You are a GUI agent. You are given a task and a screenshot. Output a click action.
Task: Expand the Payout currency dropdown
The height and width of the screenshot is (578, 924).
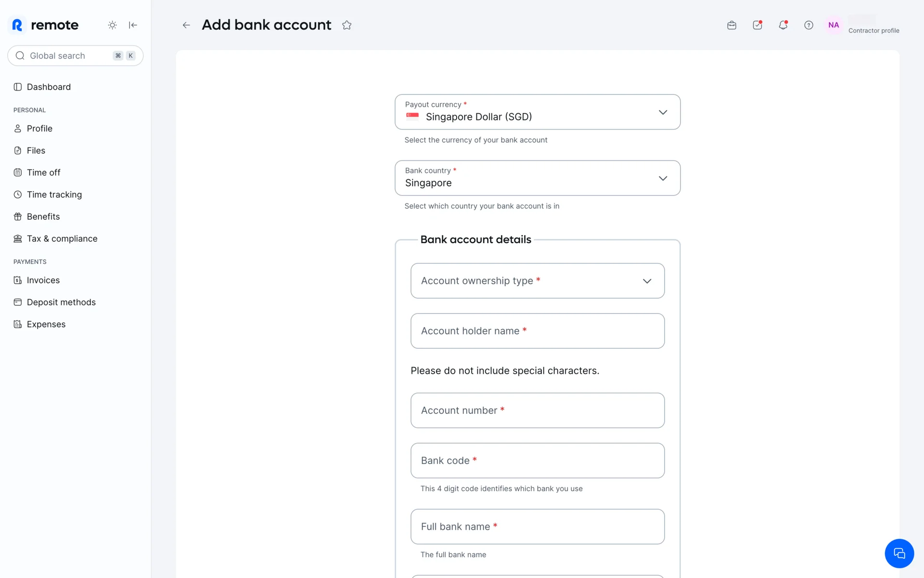coord(537,112)
